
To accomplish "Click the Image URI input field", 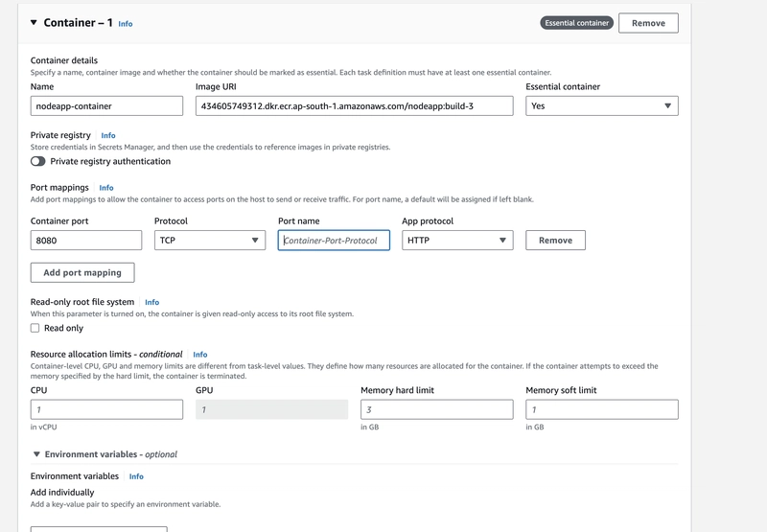I will point(354,106).
